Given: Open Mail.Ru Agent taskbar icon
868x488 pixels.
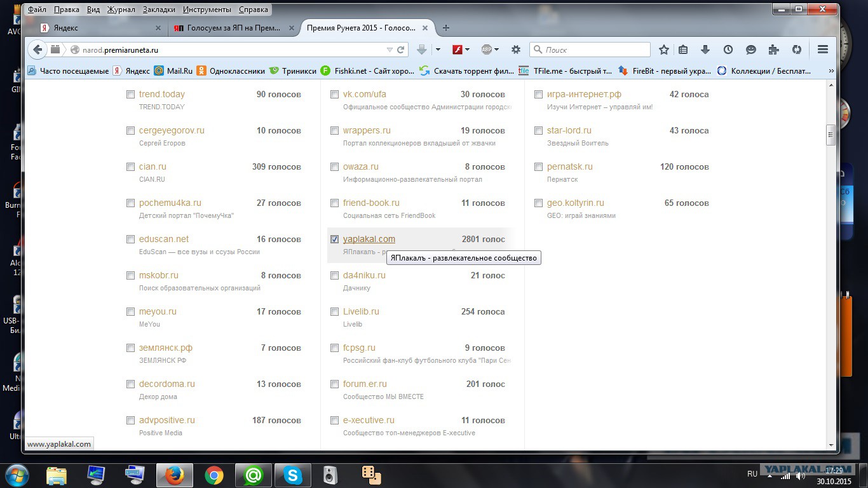Looking at the screenshot, I should click(254, 475).
